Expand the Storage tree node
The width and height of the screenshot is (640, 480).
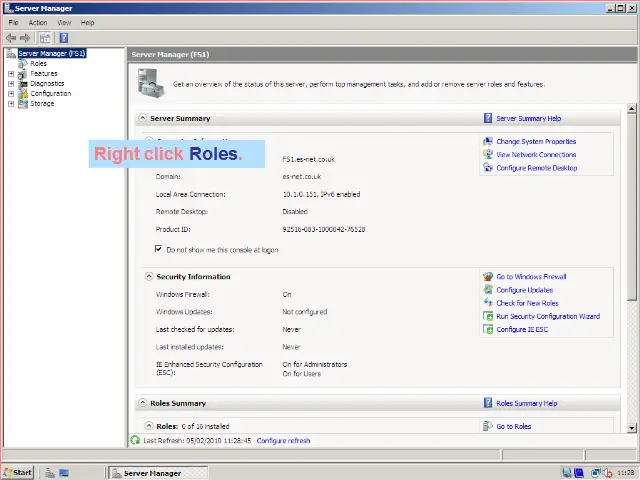tap(11, 104)
